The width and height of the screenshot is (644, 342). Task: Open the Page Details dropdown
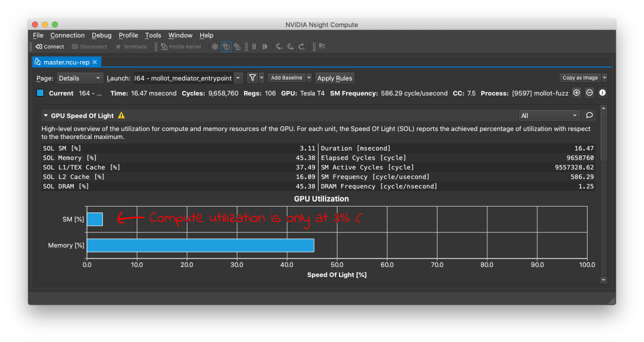point(80,78)
